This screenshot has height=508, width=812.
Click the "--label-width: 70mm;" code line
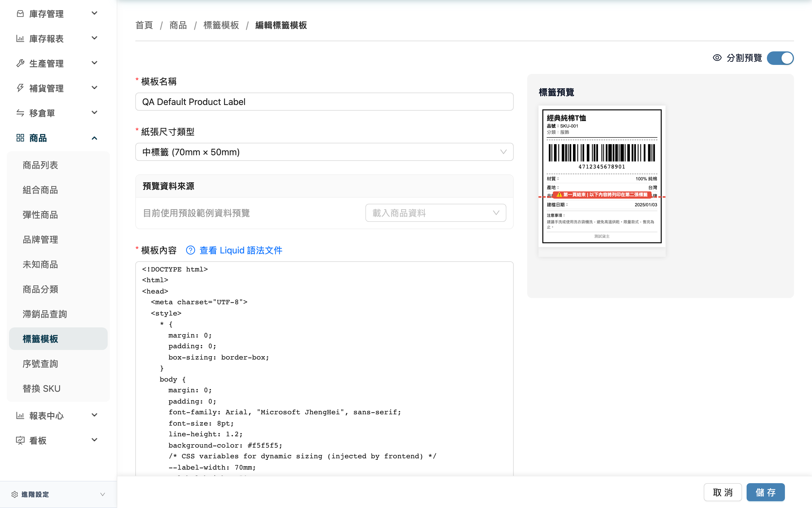[x=212, y=467]
